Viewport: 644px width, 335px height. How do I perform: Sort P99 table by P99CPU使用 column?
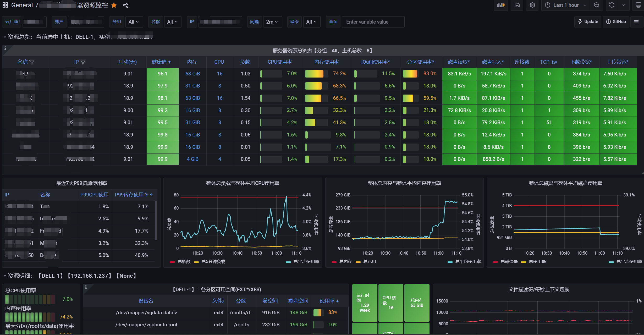click(x=94, y=195)
